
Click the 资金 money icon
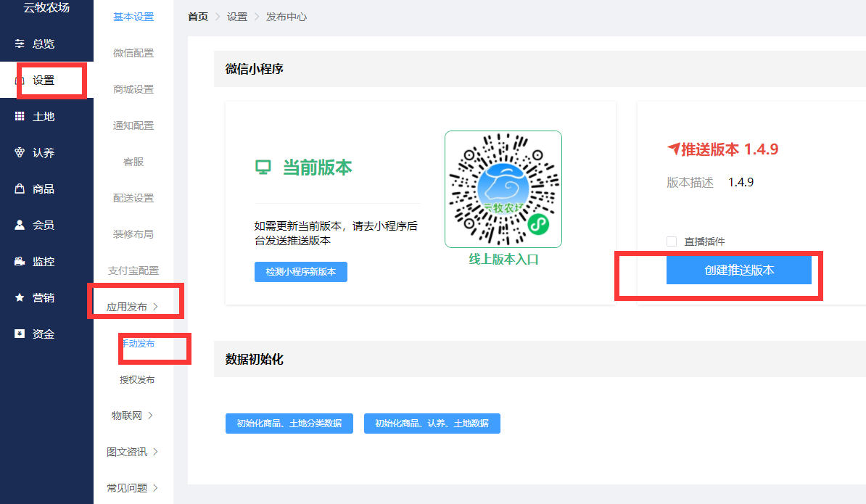point(20,334)
